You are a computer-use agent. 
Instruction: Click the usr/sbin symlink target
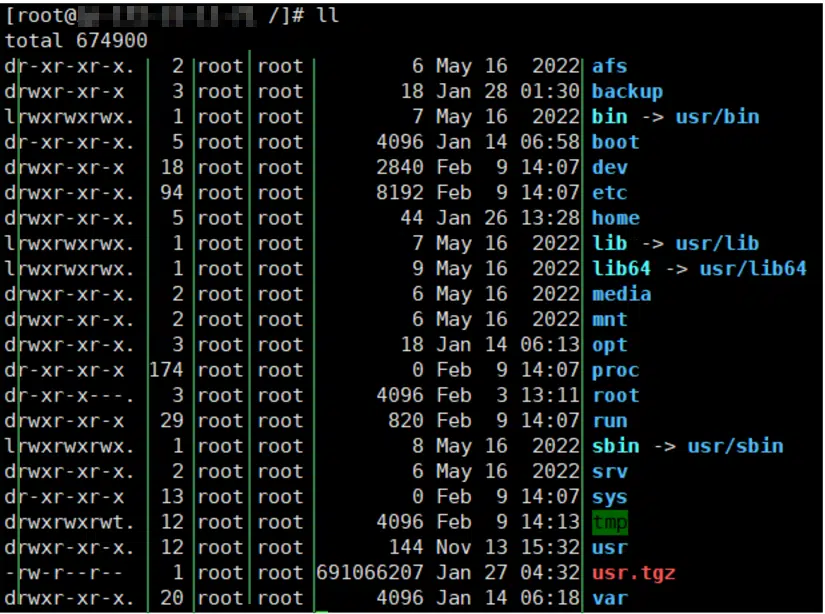coord(735,446)
